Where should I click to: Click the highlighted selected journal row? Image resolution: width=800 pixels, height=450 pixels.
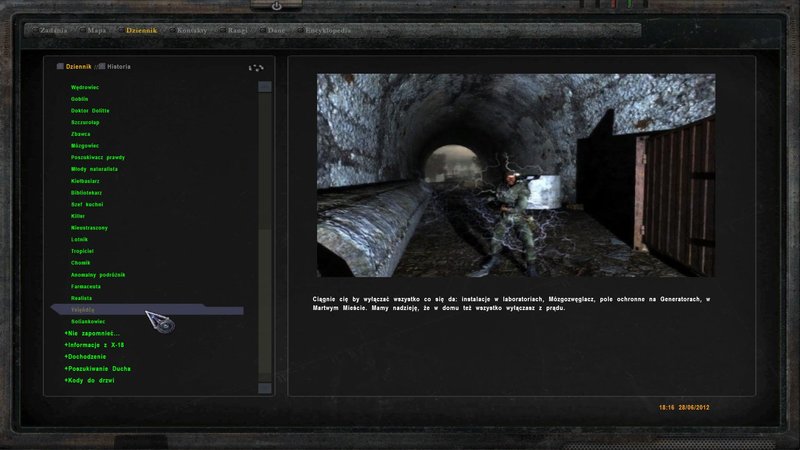(147, 310)
